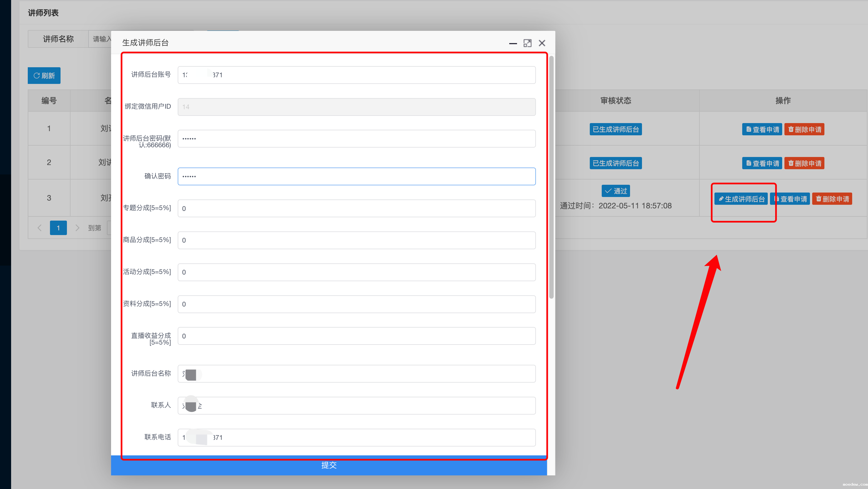Click the Refresh (刷新) button
868x489 pixels.
click(44, 76)
